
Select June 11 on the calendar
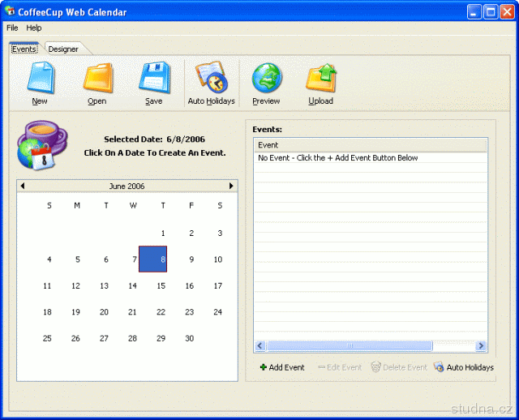pyautogui.click(x=47, y=286)
